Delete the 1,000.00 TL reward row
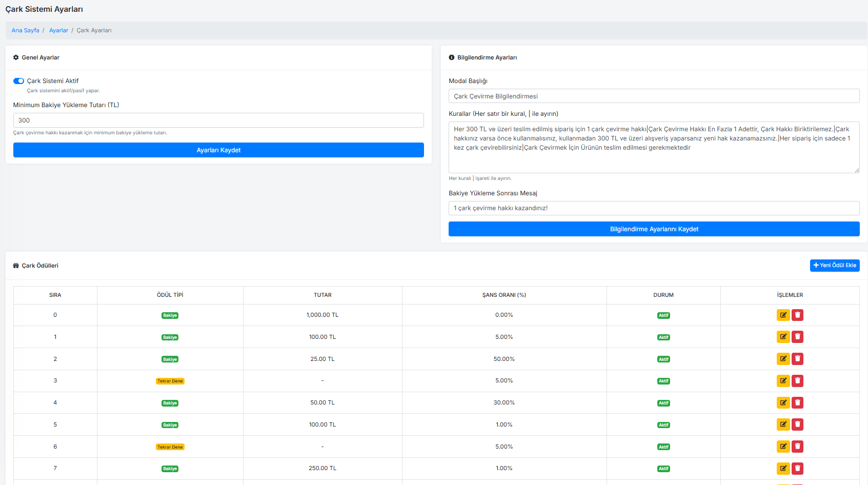 [797, 315]
